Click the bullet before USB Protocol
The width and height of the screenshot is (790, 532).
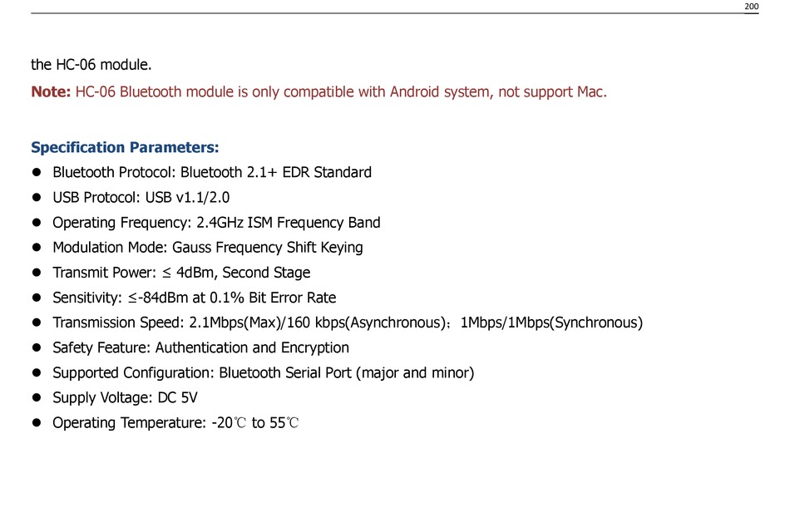[x=37, y=198]
